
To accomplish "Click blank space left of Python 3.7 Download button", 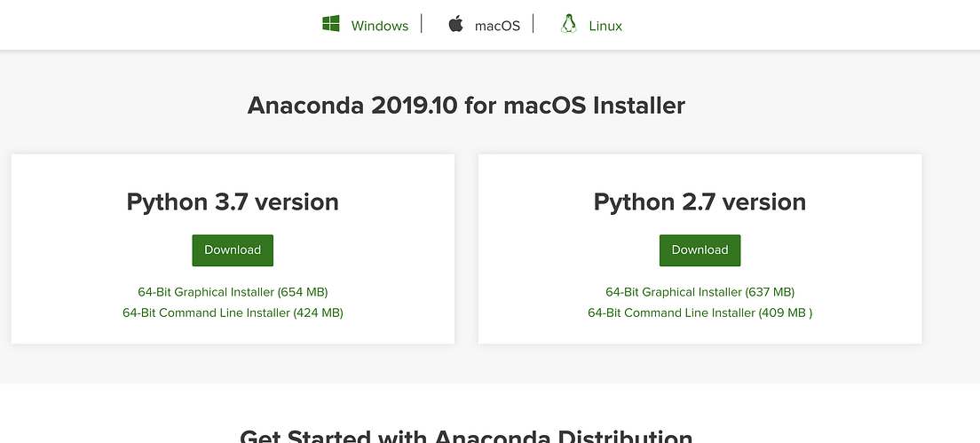I will (107, 250).
